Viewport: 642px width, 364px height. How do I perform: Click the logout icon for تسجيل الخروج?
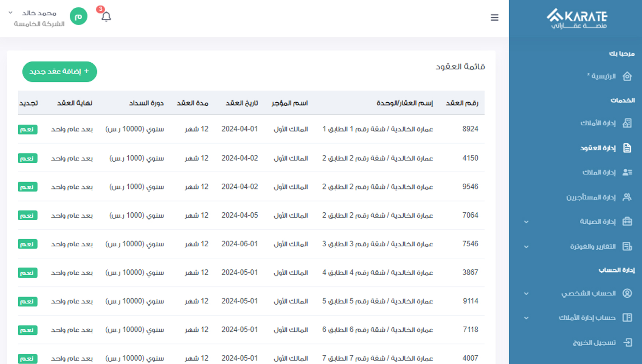(627, 342)
